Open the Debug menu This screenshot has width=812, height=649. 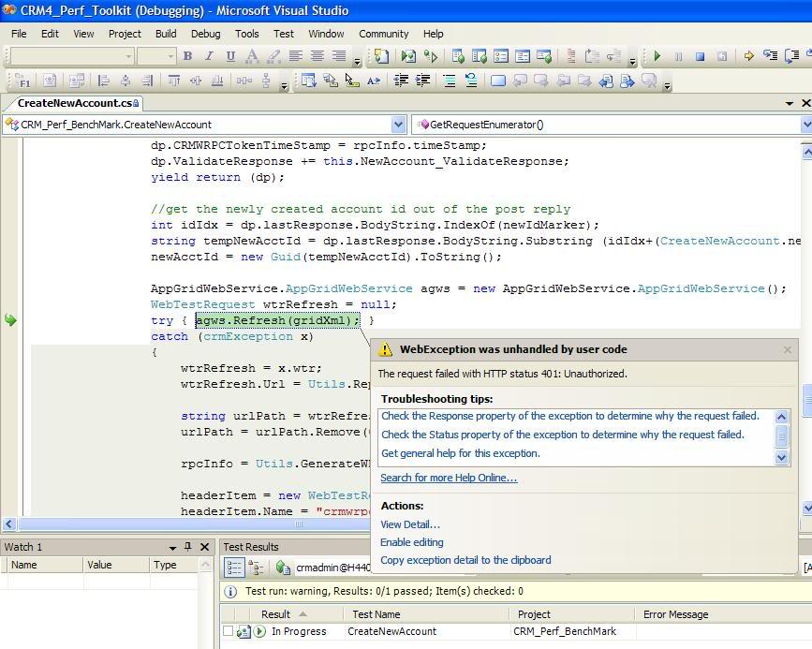click(206, 34)
